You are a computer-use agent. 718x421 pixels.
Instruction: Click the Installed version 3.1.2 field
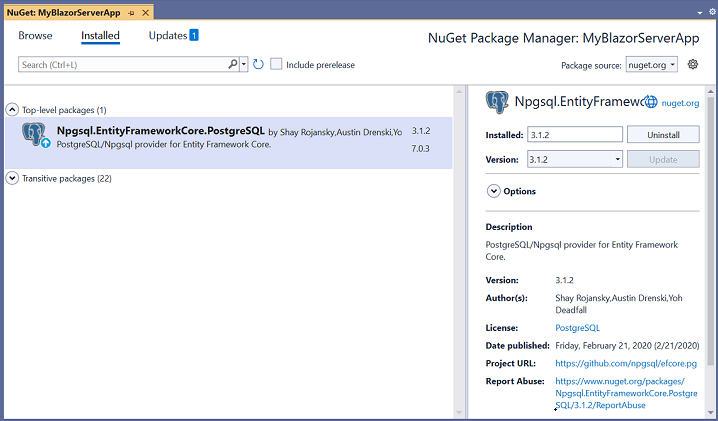(575, 135)
